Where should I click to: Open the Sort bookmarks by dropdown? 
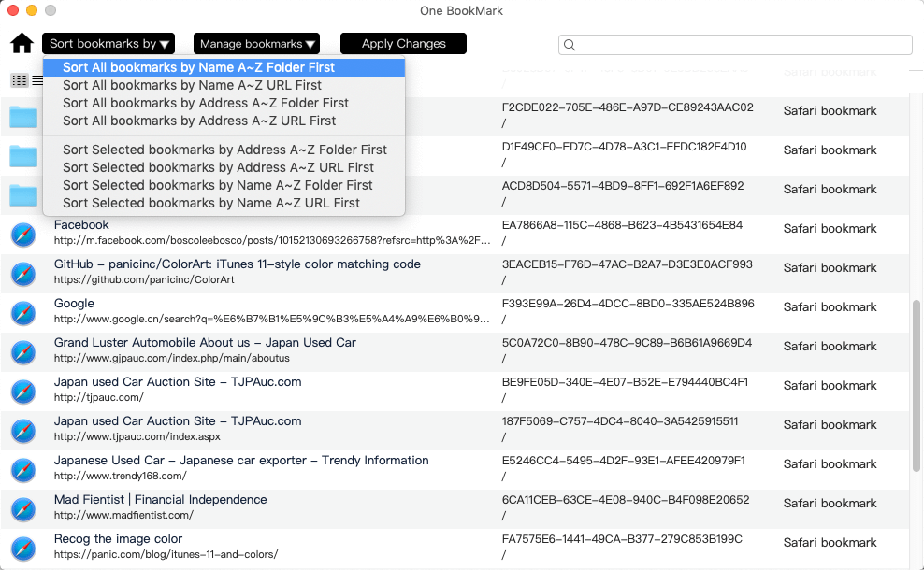108,43
